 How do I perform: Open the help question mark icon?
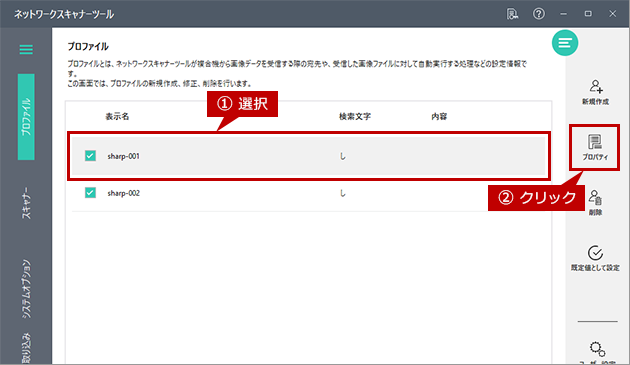click(x=539, y=14)
